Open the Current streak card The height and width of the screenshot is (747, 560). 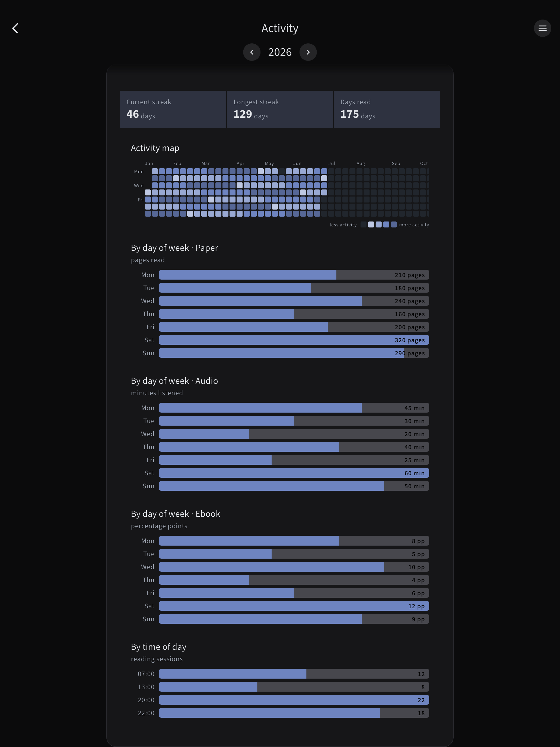[173, 109]
